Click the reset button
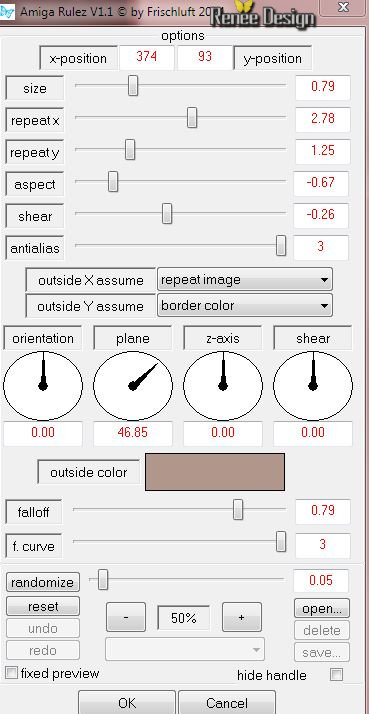 click(42, 607)
